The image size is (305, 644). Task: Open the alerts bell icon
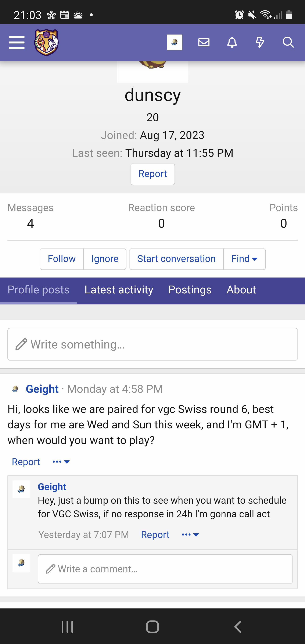[232, 43]
